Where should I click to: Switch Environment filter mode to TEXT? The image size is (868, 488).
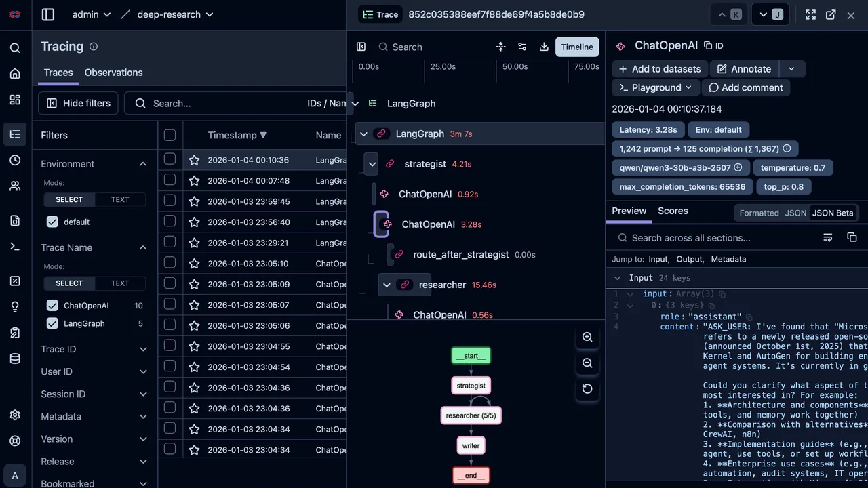point(120,199)
